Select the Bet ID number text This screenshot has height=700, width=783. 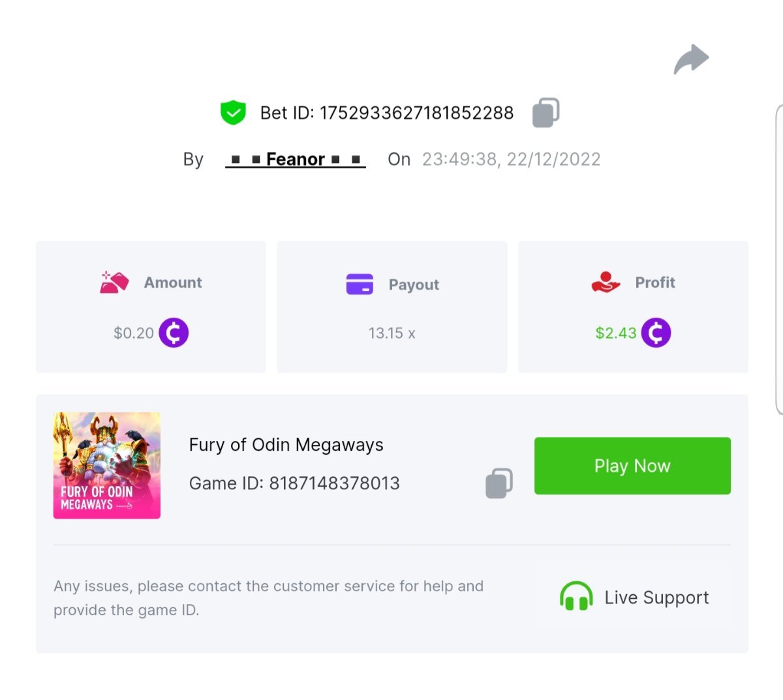[x=416, y=113]
